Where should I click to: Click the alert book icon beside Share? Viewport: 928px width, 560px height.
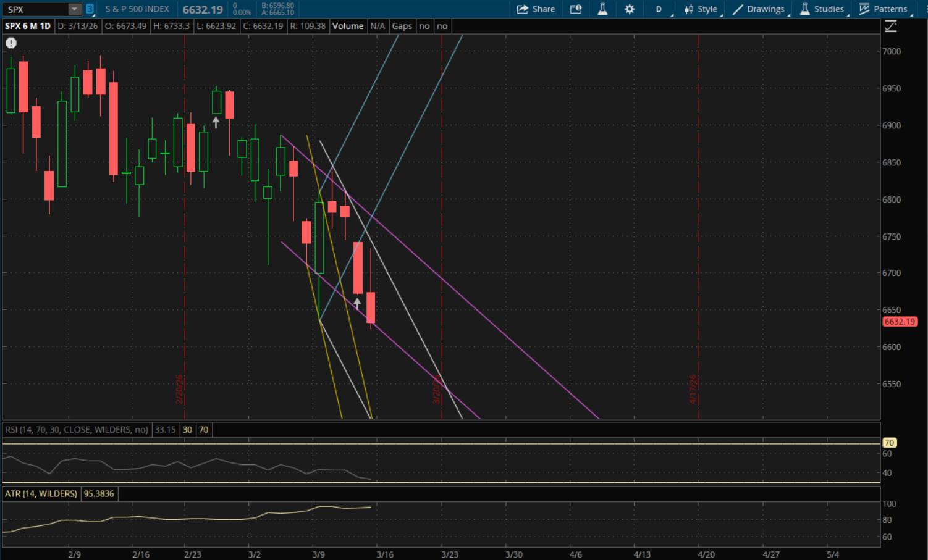coord(575,9)
